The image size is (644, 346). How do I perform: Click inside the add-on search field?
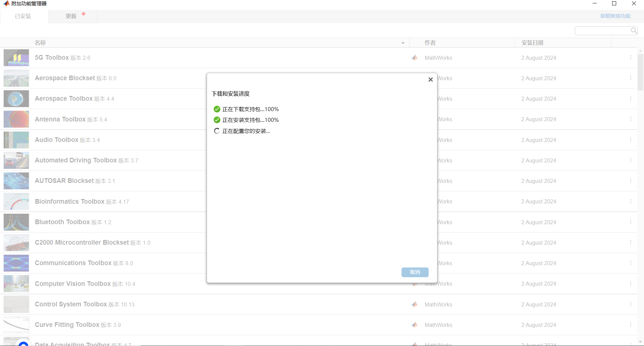click(x=602, y=31)
